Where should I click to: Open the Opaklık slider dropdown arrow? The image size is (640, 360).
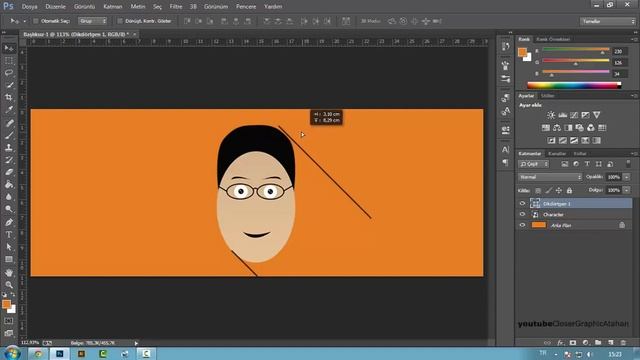[x=627, y=177]
